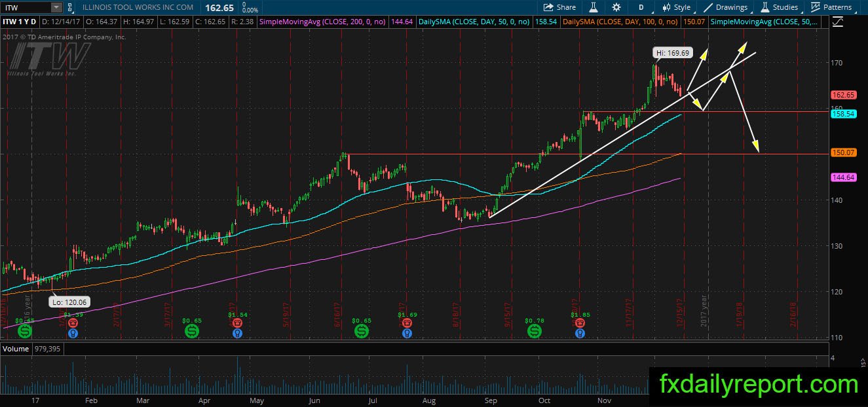The width and height of the screenshot is (868, 407).
Task: Open chart settings with the gear icon
Action: 616,7
